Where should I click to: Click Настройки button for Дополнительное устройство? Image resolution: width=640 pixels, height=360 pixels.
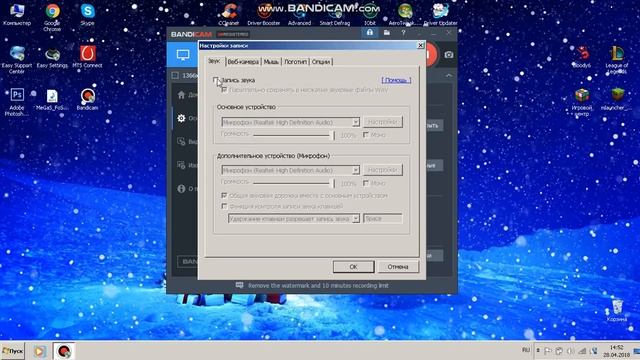pos(382,170)
